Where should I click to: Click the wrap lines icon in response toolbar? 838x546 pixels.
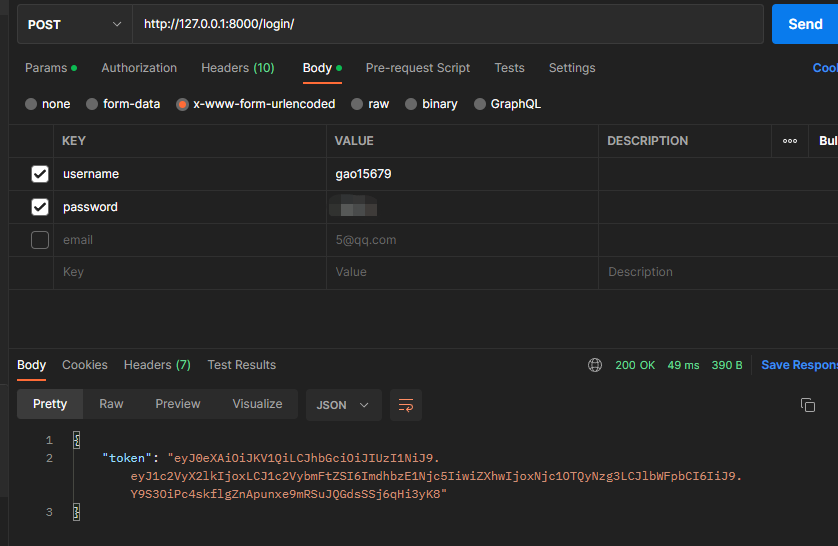click(406, 405)
